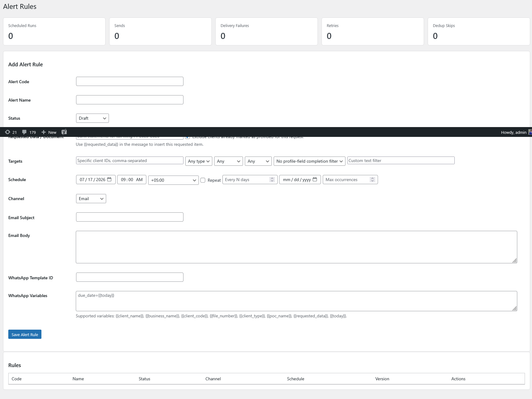This screenshot has width=532, height=399.
Task: Open the comments icon showing 179
Action: coord(29,132)
